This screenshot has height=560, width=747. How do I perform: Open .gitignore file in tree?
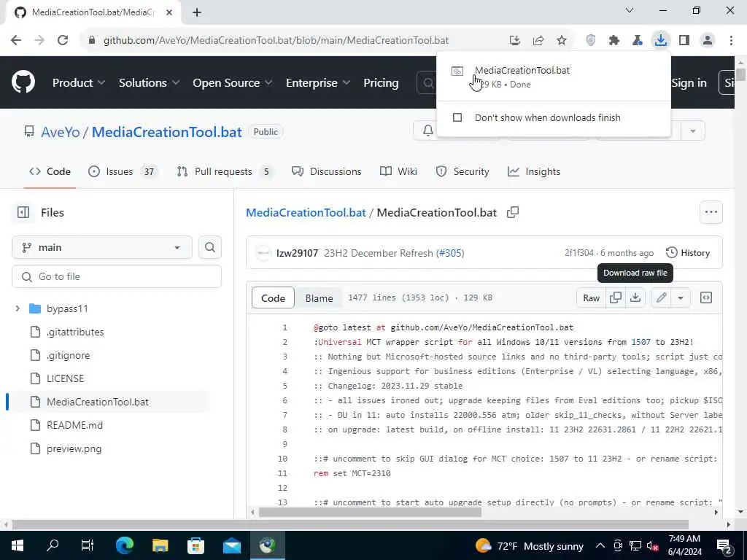coord(68,355)
